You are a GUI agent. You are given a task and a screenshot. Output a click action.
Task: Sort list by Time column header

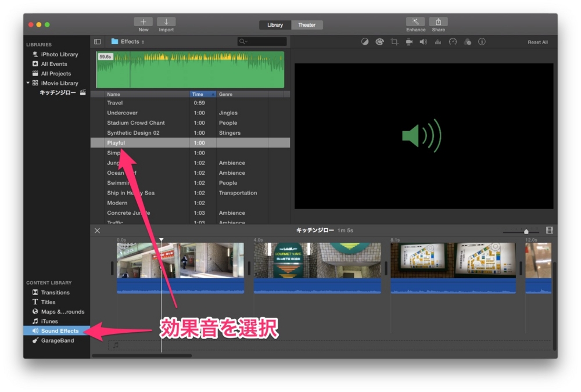point(203,94)
